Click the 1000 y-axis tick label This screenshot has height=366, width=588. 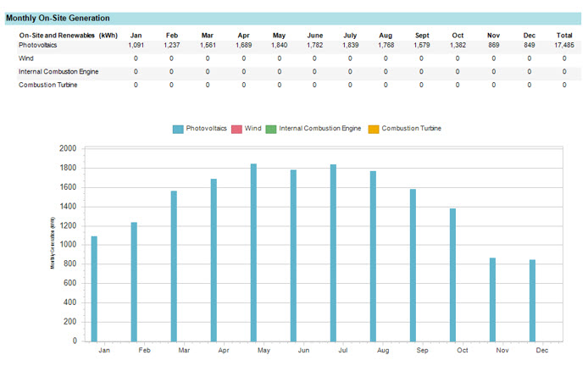pos(68,245)
